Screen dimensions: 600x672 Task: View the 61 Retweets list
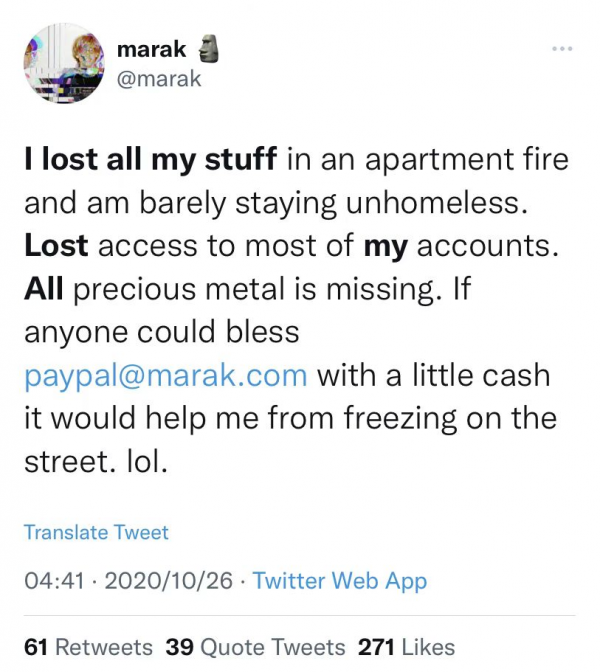(88, 647)
